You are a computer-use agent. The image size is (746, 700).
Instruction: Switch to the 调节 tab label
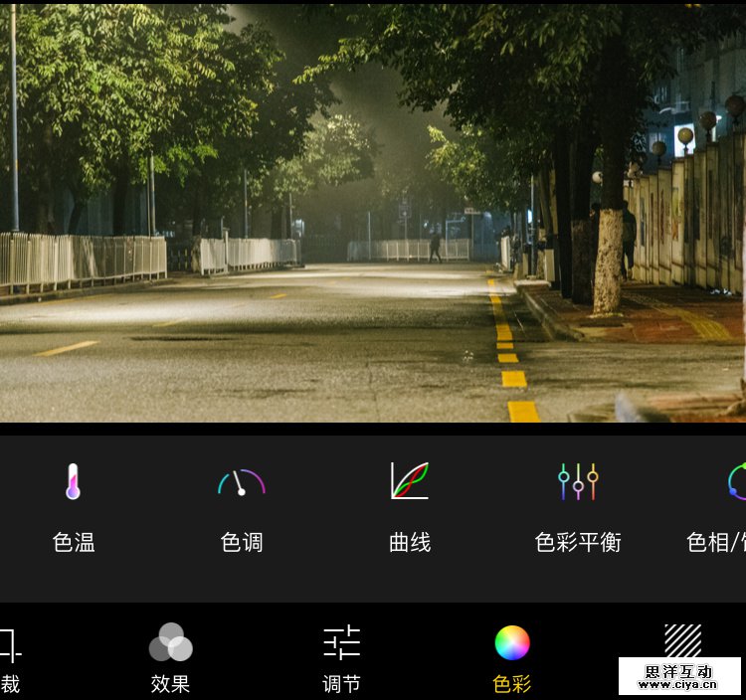[x=341, y=684]
